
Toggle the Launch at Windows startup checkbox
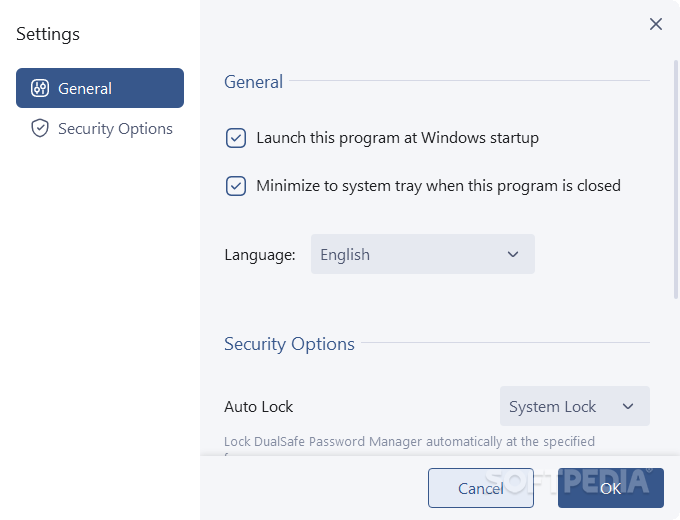point(235,138)
